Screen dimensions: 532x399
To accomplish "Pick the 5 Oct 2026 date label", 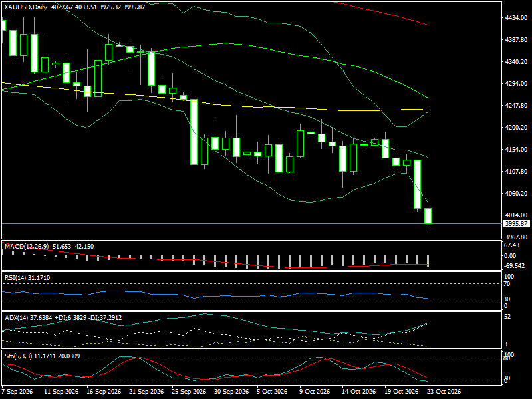I will click(272, 392).
